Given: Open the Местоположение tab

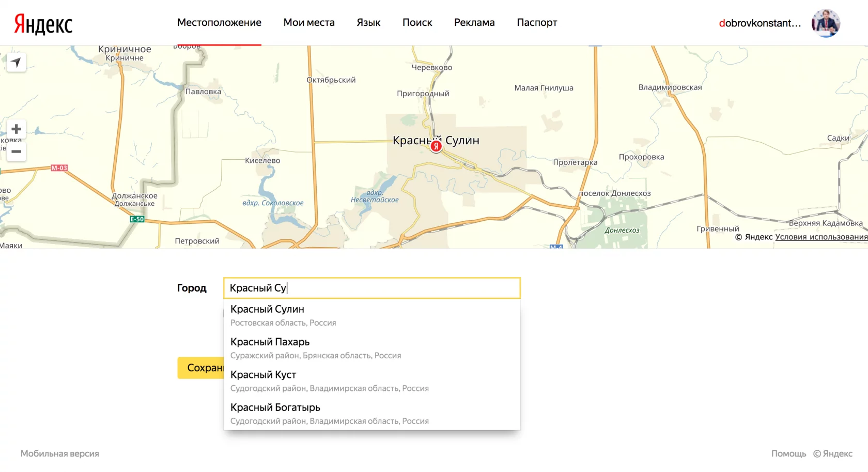Looking at the screenshot, I should point(219,22).
